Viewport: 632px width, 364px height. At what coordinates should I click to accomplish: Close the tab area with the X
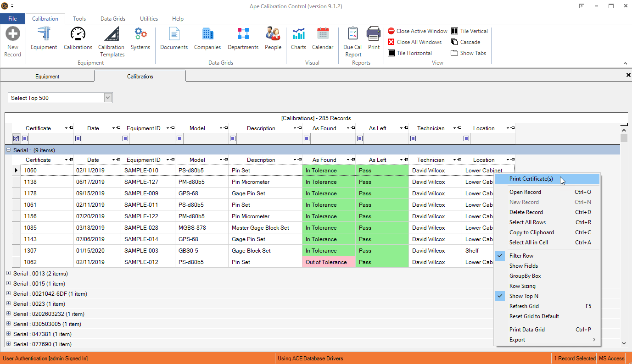628,75
